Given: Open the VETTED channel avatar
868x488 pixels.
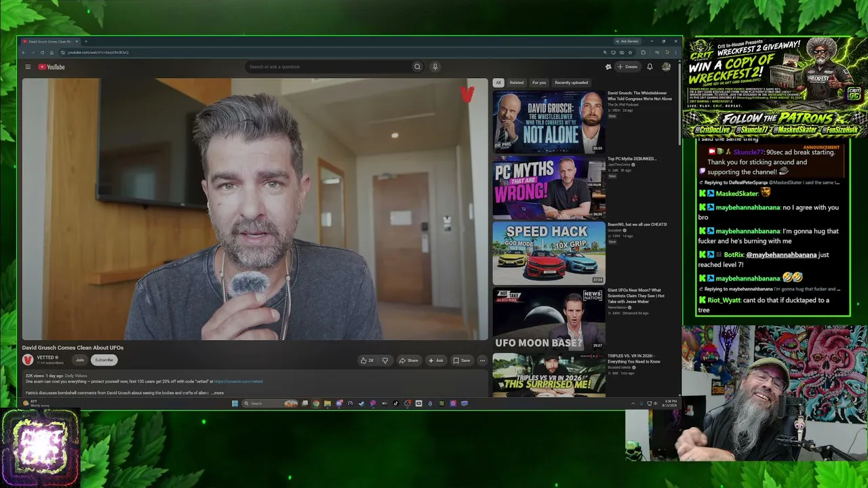Looking at the screenshot, I should (x=28, y=360).
